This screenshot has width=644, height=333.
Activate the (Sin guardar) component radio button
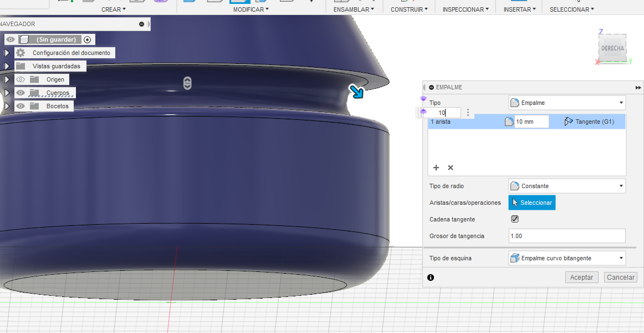[87, 39]
